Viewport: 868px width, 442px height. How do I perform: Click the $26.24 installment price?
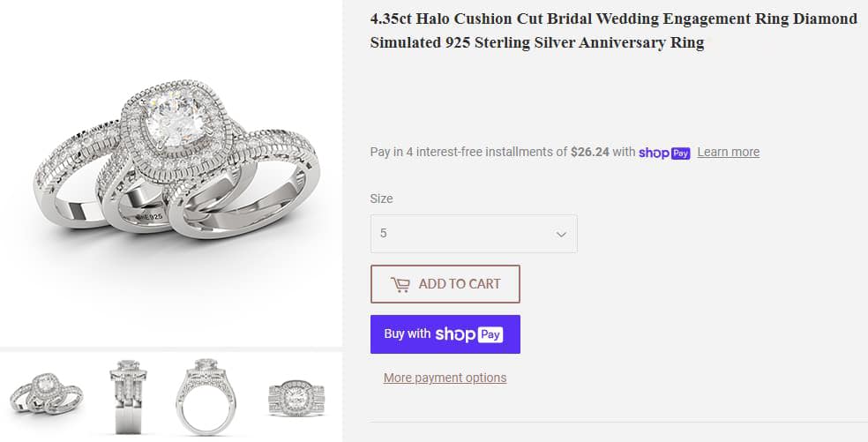[x=590, y=152]
